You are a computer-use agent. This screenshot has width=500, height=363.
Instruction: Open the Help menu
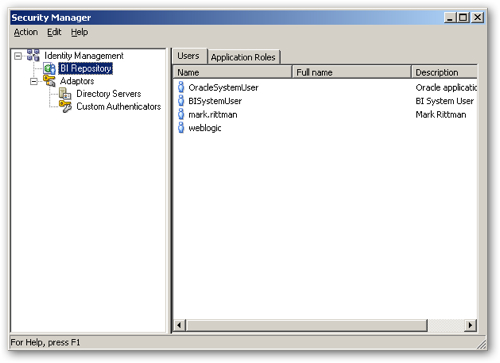point(79,32)
